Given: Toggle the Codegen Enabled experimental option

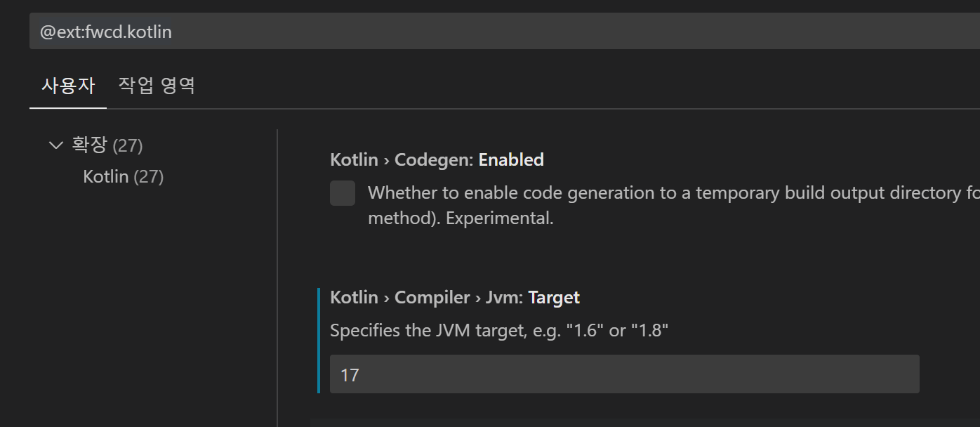Looking at the screenshot, I should 342,193.
